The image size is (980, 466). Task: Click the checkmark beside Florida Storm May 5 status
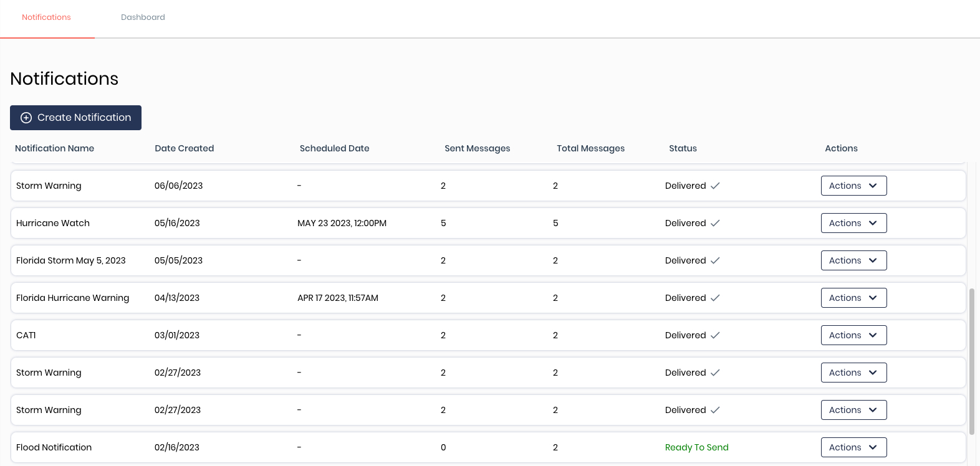[x=715, y=260]
